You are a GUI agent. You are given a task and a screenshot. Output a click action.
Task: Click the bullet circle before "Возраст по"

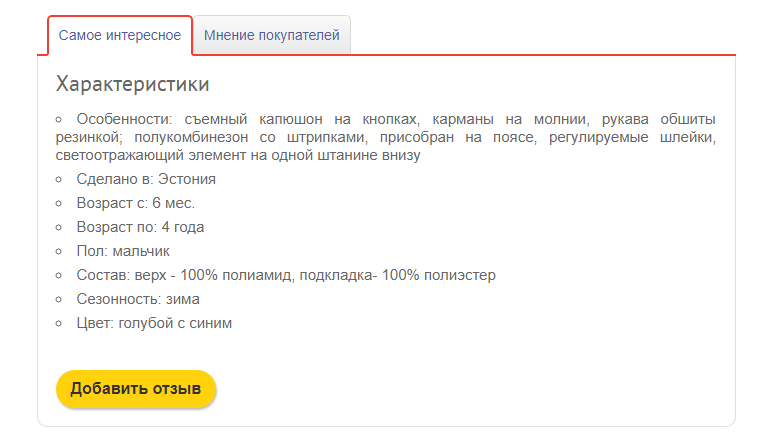click(60, 228)
